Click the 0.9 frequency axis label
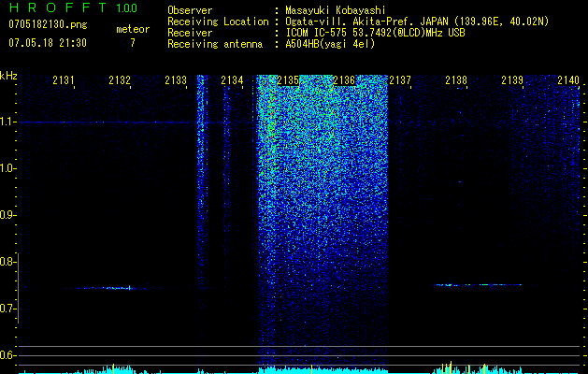The image size is (588, 374). [7, 215]
